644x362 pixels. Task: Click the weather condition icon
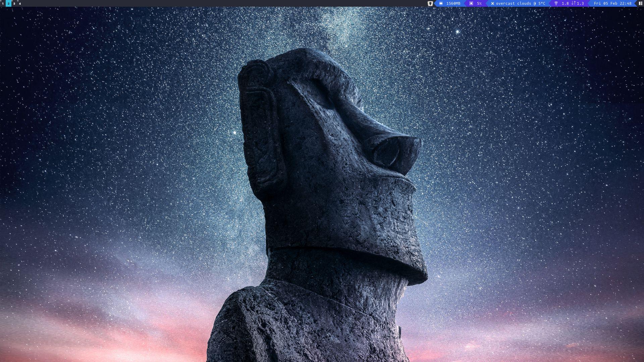492,3
